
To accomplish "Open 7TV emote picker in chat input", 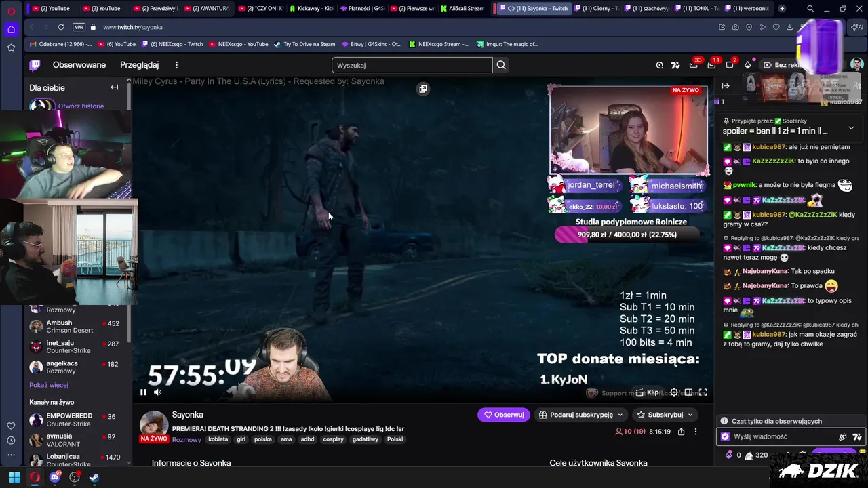I will 857,437.
